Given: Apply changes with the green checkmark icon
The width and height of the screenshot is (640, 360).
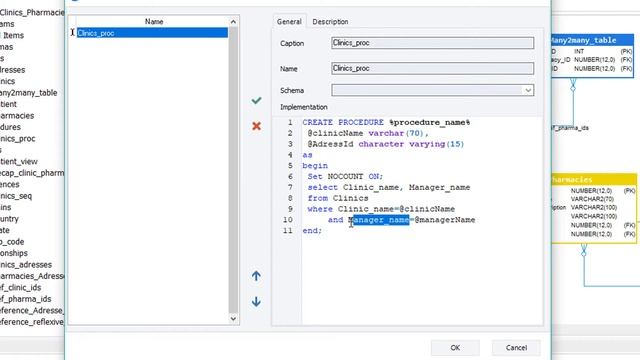Looking at the screenshot, I should 256,100.
